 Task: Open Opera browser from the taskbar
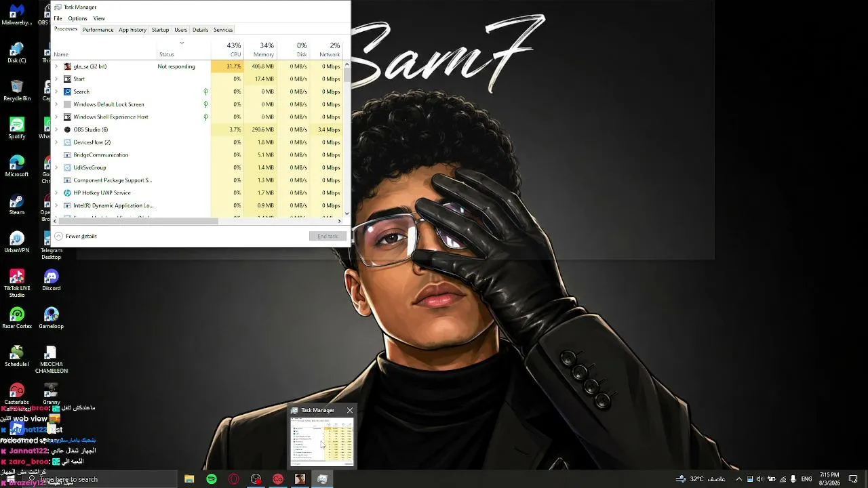(234, 479)
